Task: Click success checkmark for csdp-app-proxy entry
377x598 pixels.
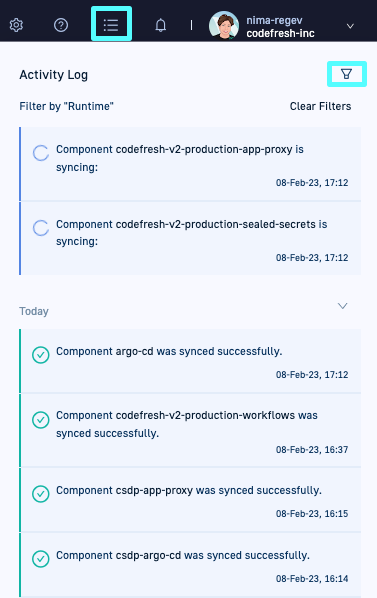Action: (x=40, y=494)
